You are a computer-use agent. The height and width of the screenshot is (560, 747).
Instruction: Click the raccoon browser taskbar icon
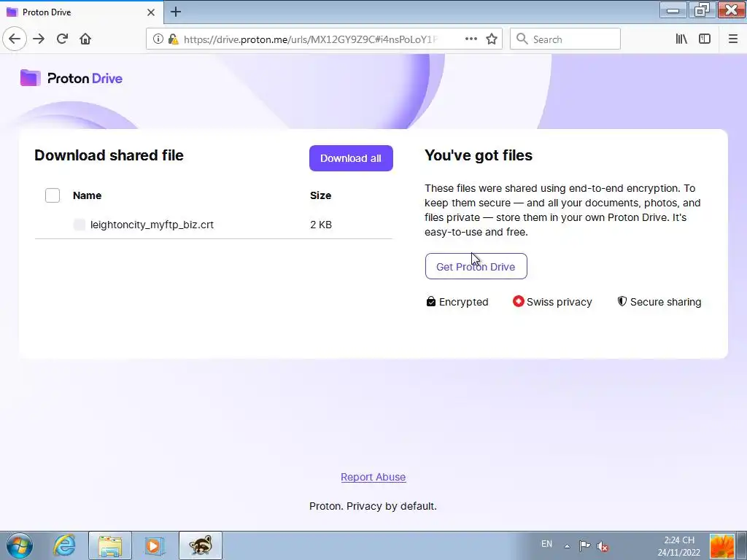[200, 545]
